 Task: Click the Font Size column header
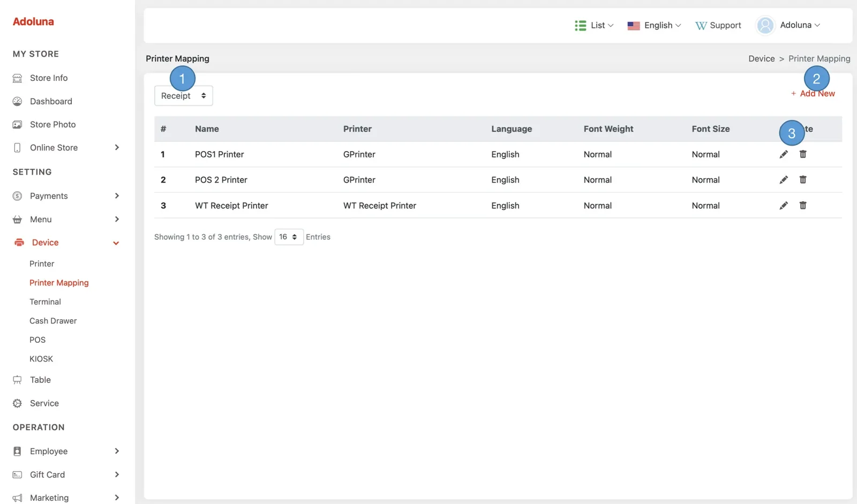[x=711, y=129]
